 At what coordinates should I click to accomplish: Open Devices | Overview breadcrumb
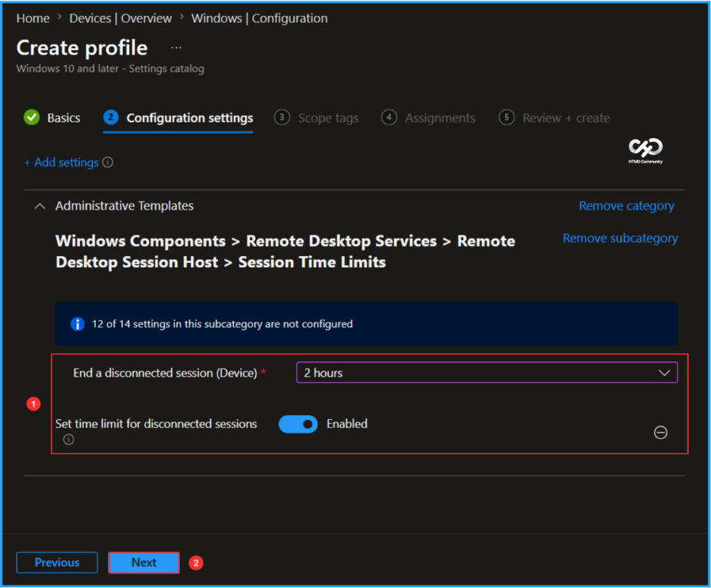121,18
